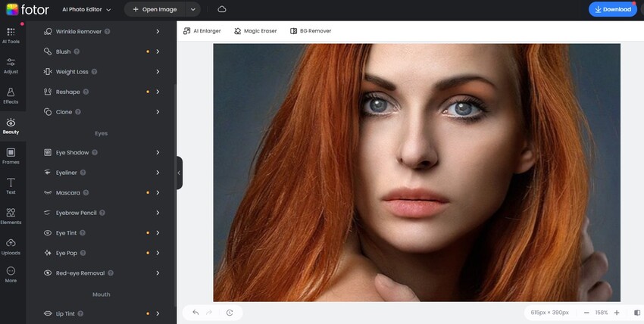Viewport: 644px width, 324px height.
Task: Click the Eye Shadow help icon
Action: [x=95, y=153]
